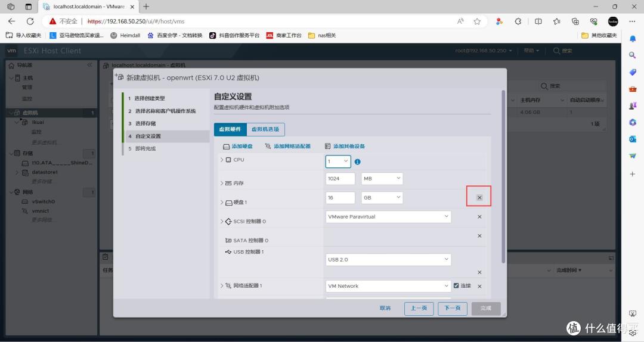Expand the 硬盘 1 settings row
The width and height of the screenshot is (644, 342).
pyautogui.click(x=222, y=203)
